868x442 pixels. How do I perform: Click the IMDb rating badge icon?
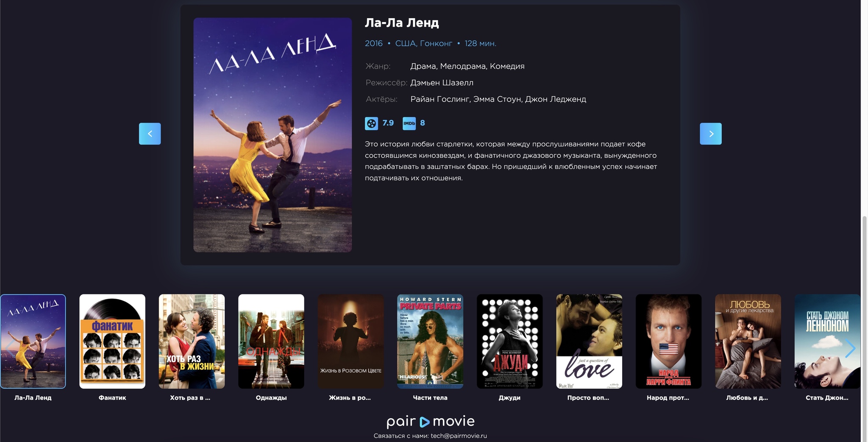click(x=409, y=123)
